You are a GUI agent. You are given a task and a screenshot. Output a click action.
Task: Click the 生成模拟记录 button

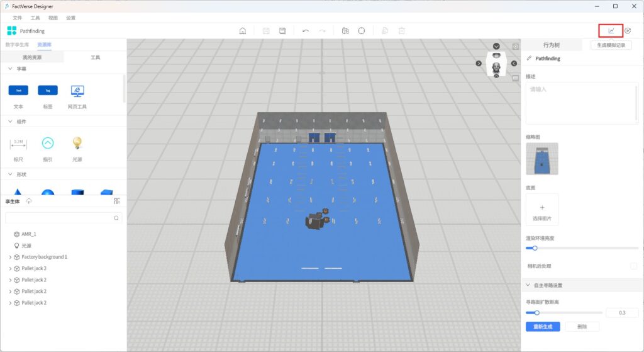[x=611, y=45]
